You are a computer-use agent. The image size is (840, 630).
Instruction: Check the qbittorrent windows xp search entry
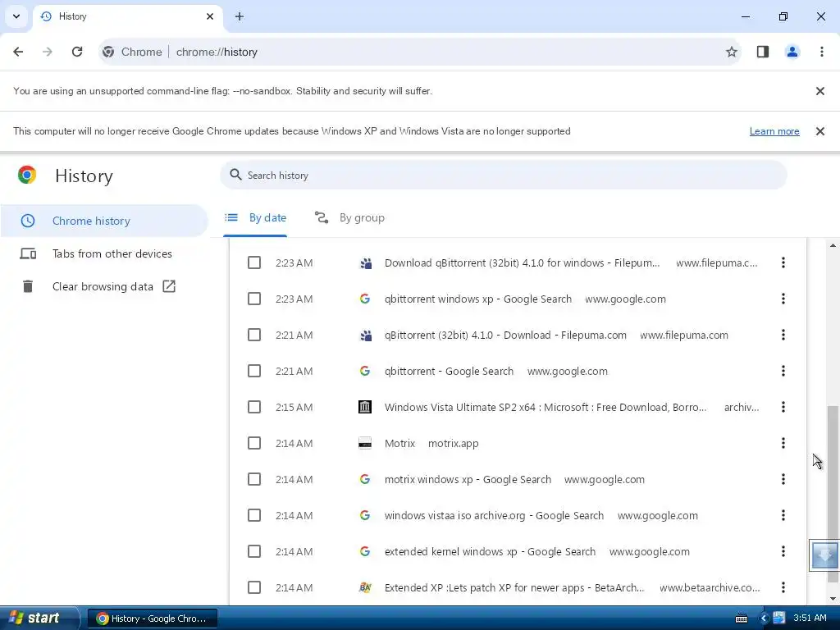coord(254,299)
